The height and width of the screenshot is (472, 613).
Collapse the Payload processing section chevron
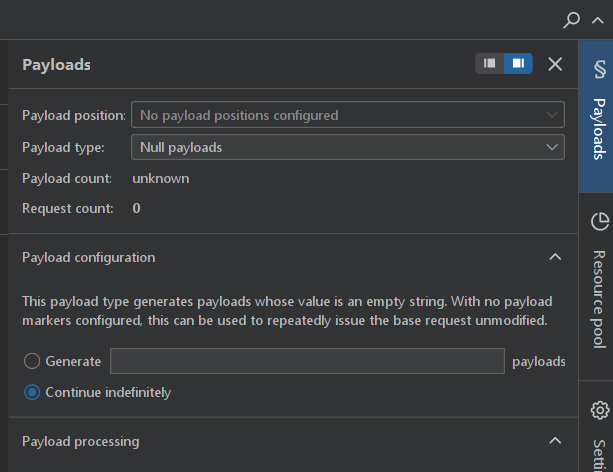[x=555, y=441]
